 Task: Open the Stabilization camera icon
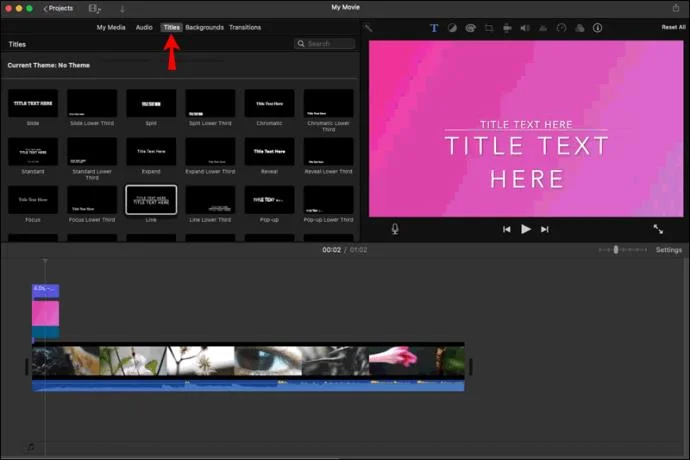507,28
